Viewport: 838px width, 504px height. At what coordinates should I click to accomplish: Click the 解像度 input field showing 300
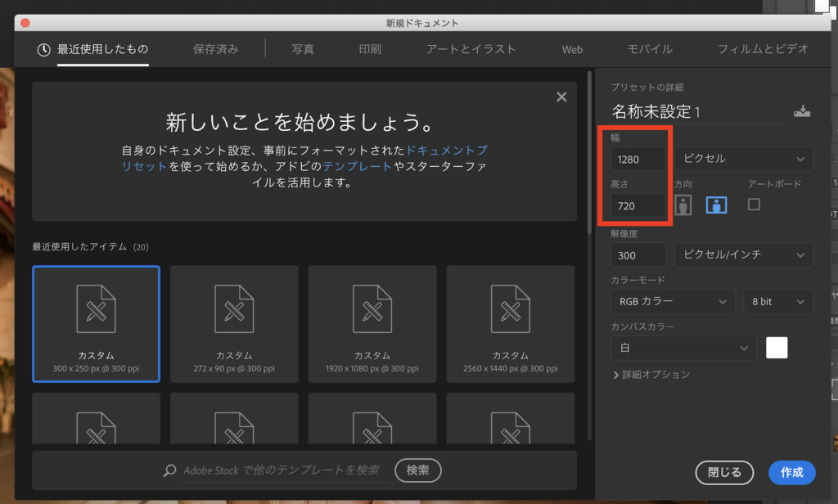pyautogui.click(x=638, y=255)
